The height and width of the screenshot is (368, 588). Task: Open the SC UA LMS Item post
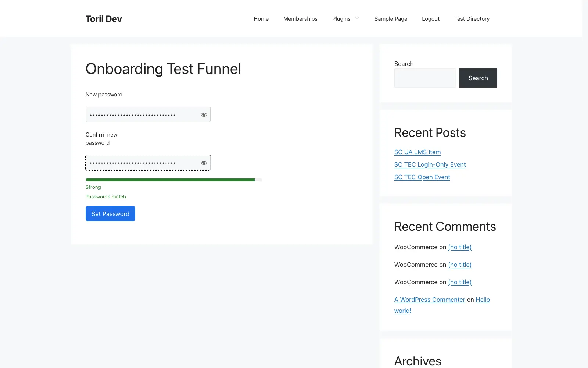click(x=417, y=152)
